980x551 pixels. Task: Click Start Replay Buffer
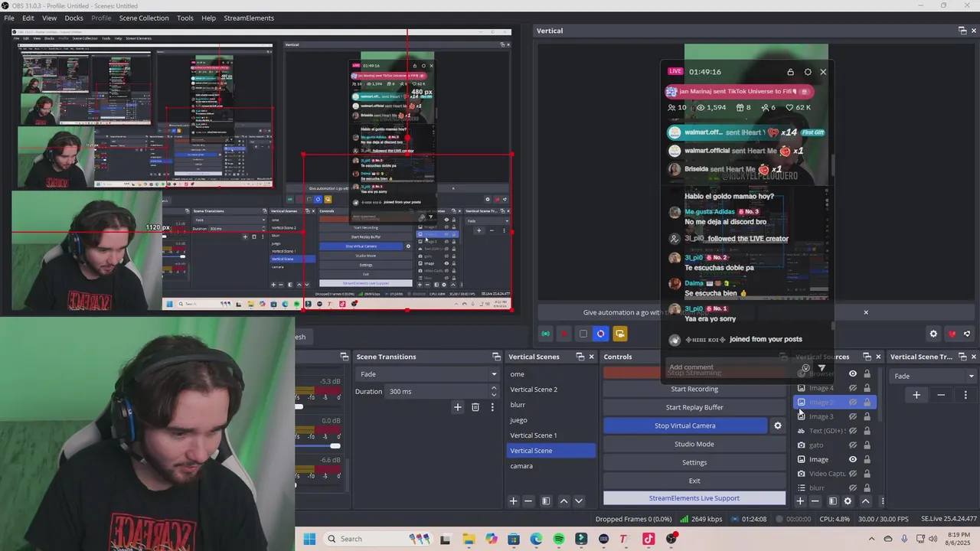coord(694,407)
